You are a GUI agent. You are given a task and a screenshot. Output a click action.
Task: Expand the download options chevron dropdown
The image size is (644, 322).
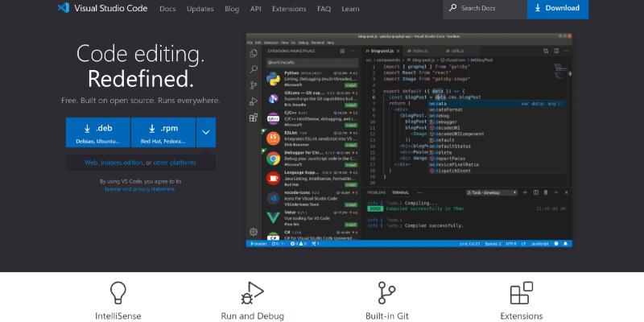[205, 132]
